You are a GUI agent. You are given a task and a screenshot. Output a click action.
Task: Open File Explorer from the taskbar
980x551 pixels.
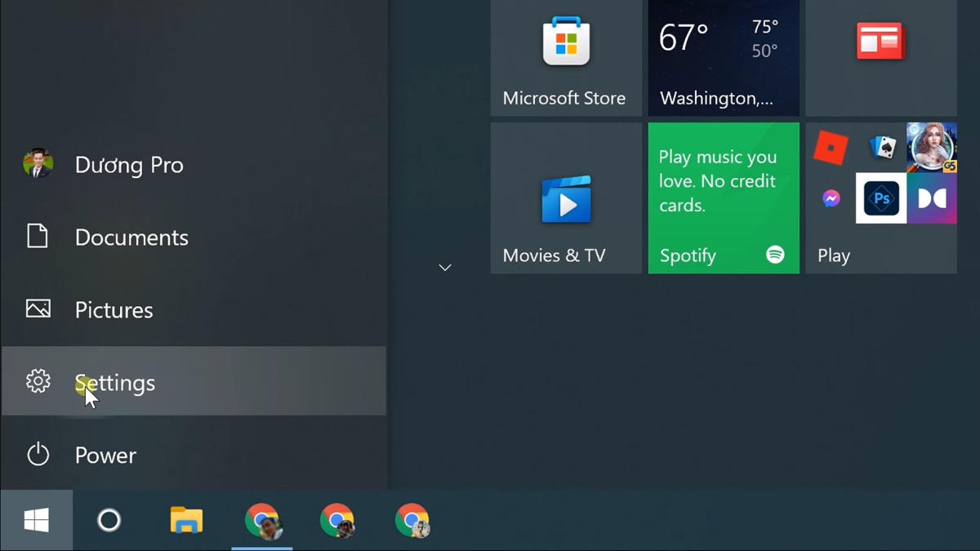(186, 520)
